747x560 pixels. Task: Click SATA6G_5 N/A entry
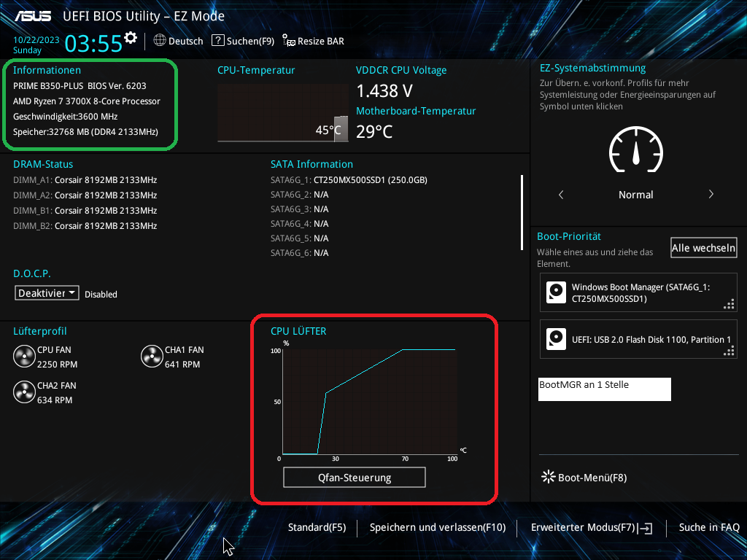300,238
